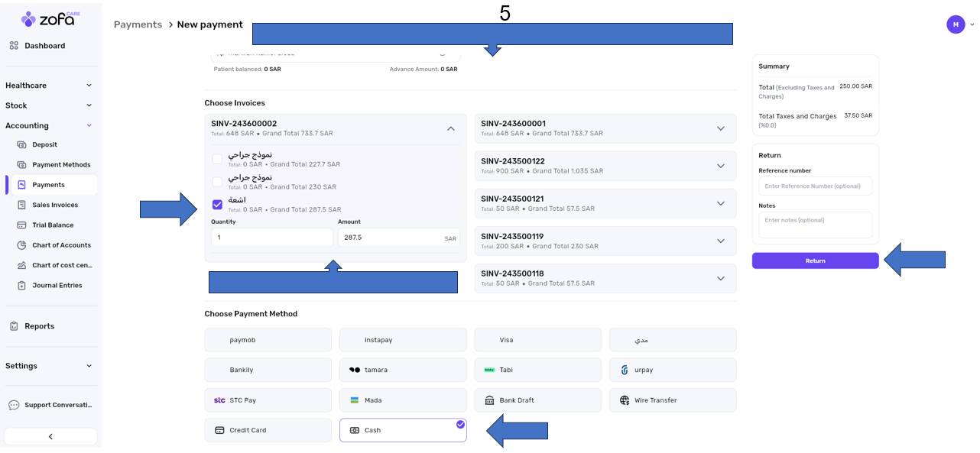Open Support Conversations chat icon
980x453 pixels.
point(14,405)
